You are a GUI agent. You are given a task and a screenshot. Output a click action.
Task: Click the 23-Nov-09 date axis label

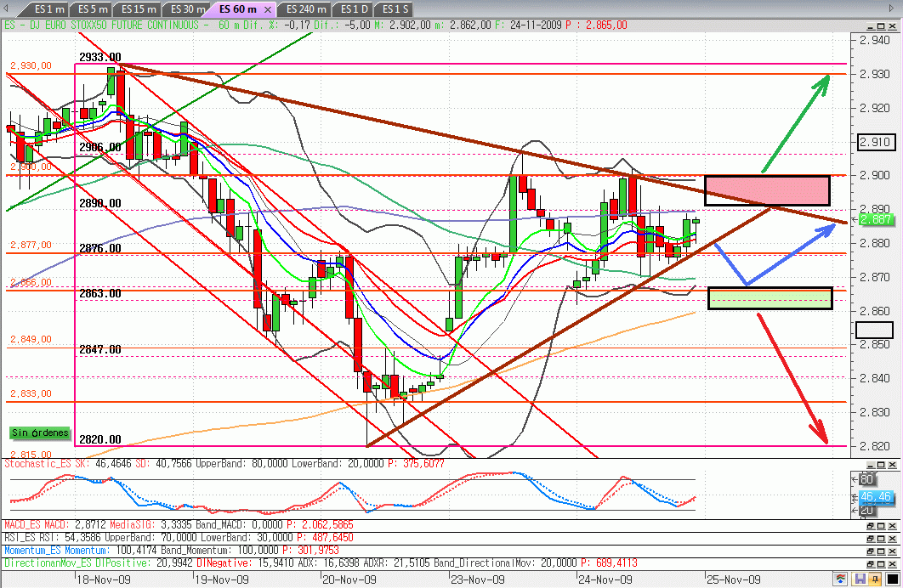(477, 580)
